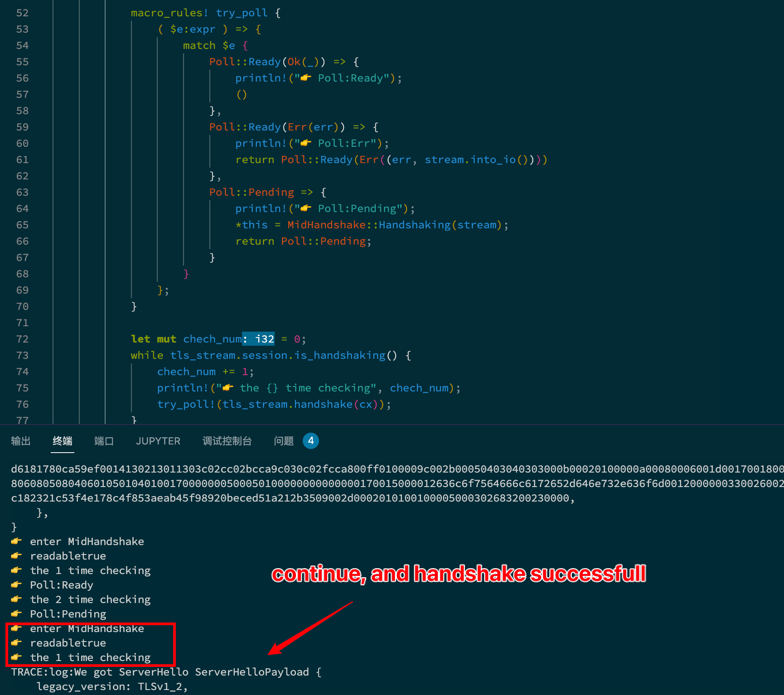Click the problems count badge 4
Screen dimensions: 784x695
click(311, 441)
